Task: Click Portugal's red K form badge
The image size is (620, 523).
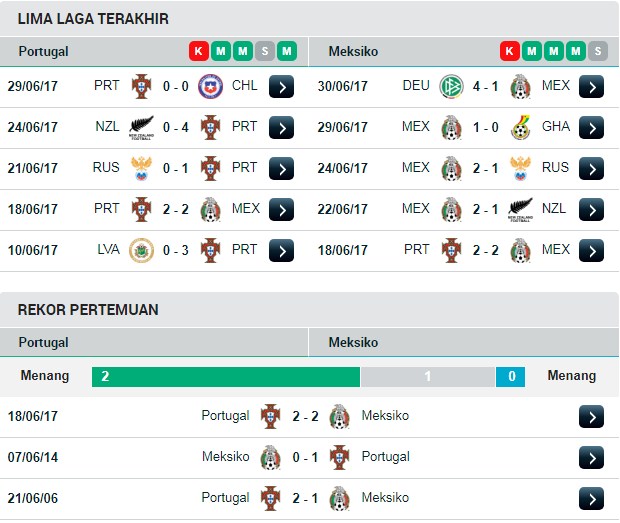Action: [198, 51]
